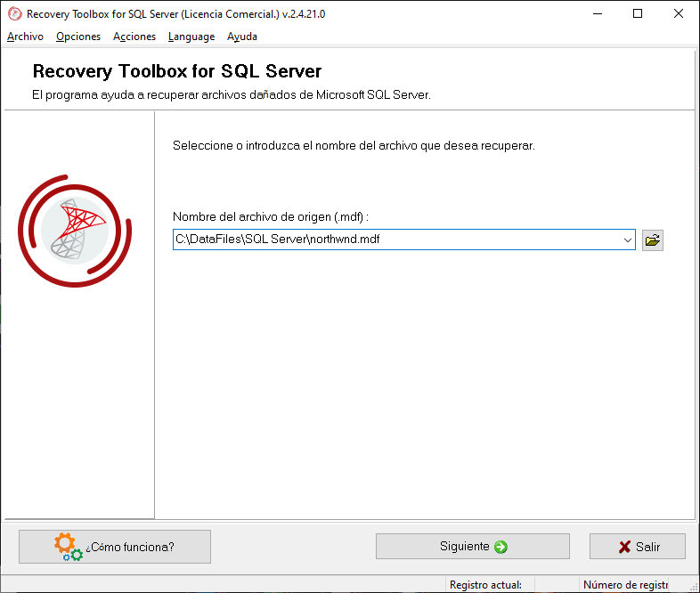The width and height of the screenshot is (700, 593).
Task: Open the Archivo menu
Action: click(25, 37)
